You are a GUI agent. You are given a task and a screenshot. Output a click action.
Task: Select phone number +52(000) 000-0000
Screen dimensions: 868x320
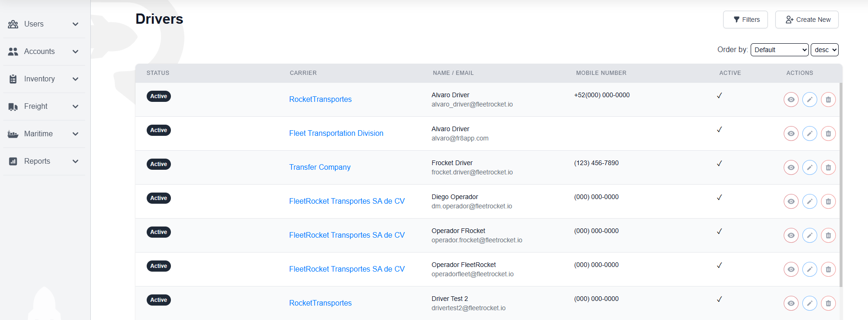pos(602,95)
